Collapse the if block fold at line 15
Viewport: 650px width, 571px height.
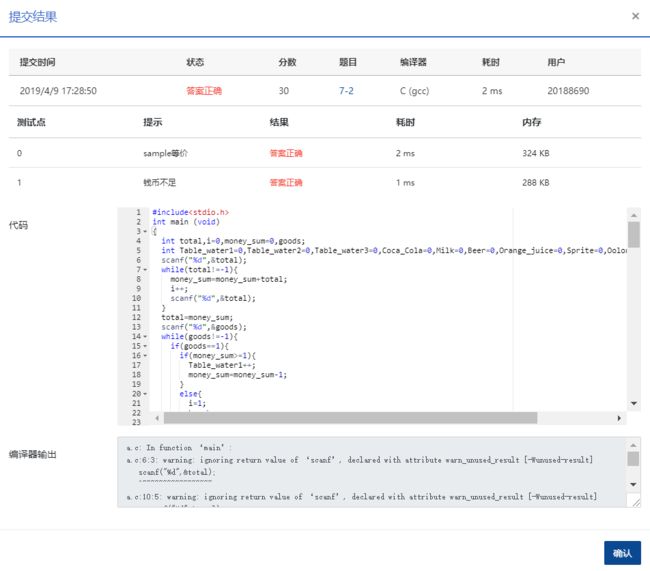(x=145, y=346)
